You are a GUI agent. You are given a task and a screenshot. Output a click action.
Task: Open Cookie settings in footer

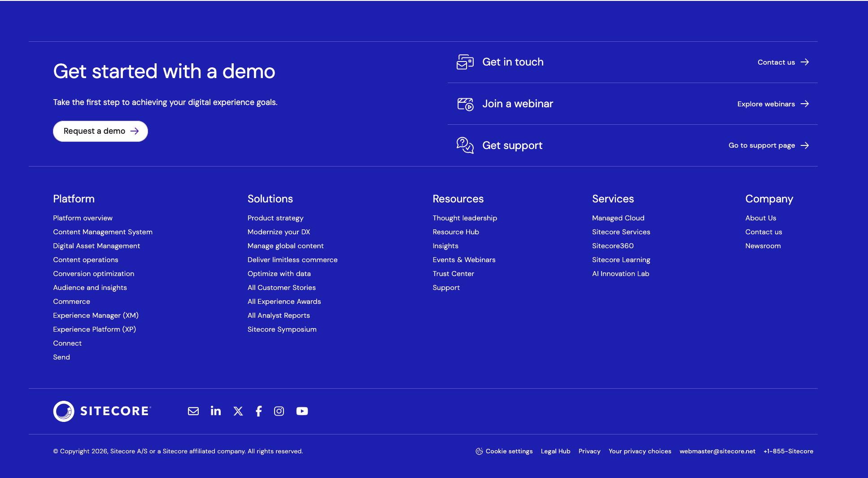pos(509,452)
